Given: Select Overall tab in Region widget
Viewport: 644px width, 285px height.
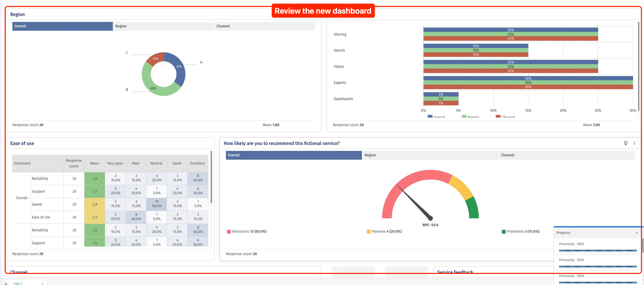Looking at the screenshot, I should coord(63,26).
